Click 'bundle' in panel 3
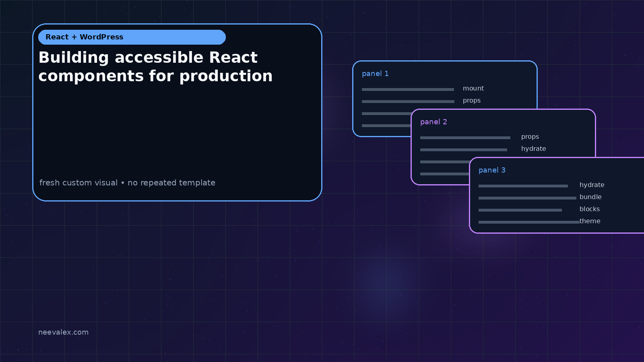This screenshot has height=362, width=644. pos(590,197)
